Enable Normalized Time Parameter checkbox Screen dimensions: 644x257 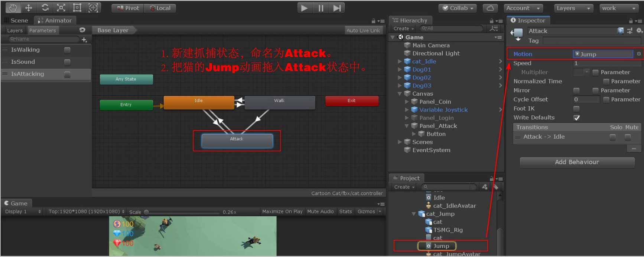pyautogui.click(x=606, y=81)
